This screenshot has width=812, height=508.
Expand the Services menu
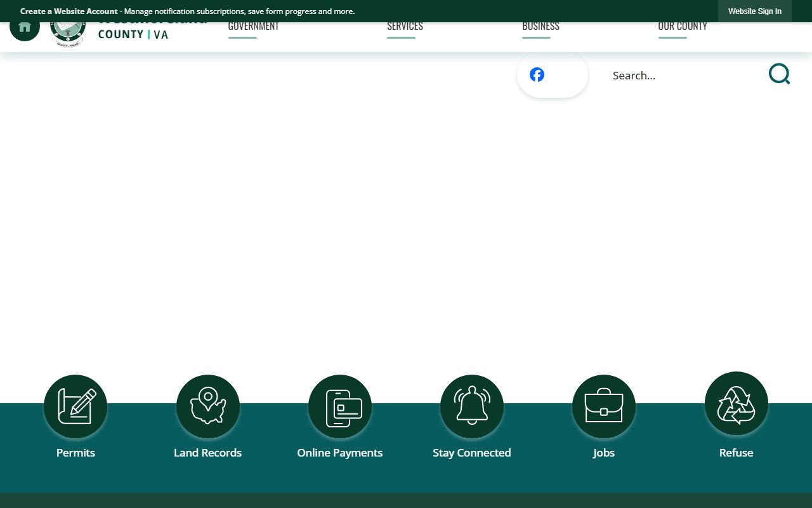click(x=405, y=27)
